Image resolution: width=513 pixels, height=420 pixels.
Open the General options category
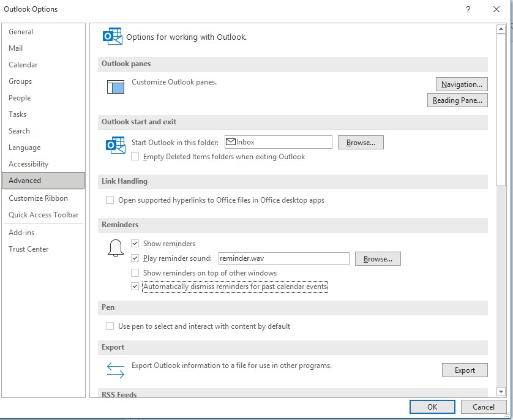click(x=43, y=32)
